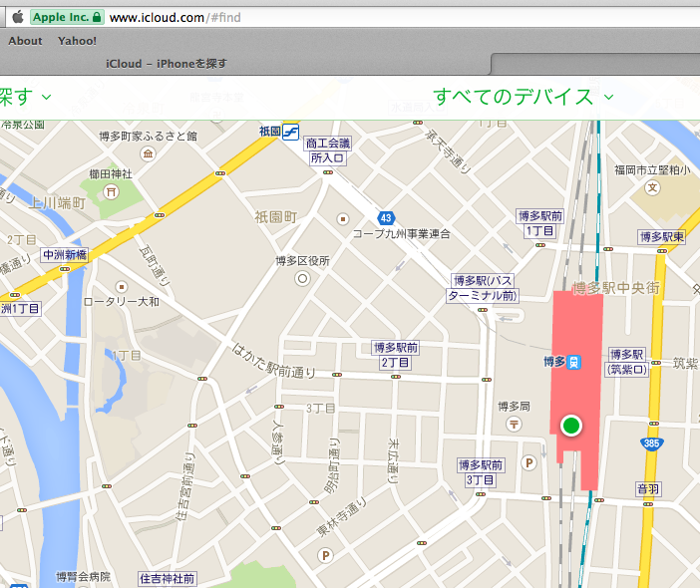
Task: Click the 明治町通り street label
Action: [x=333, y=465]
